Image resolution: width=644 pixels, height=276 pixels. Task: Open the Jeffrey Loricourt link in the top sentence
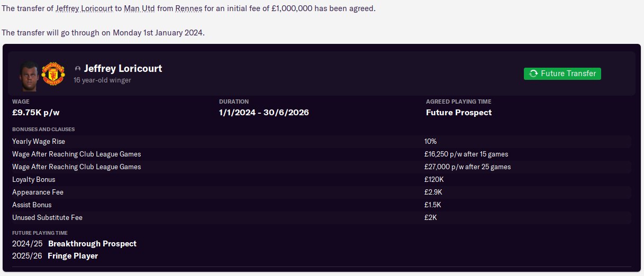[x=84, y=9]
